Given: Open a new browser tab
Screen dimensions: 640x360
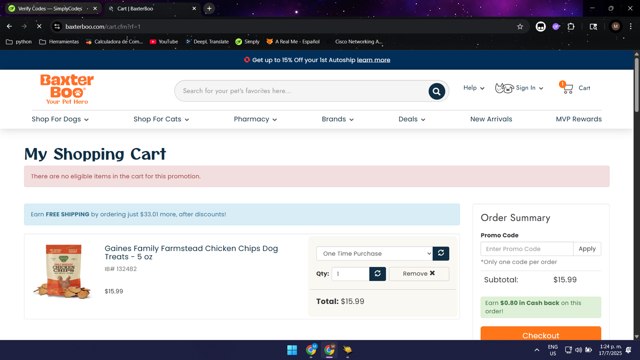Looking at the screenshot, I should point(209,8).
